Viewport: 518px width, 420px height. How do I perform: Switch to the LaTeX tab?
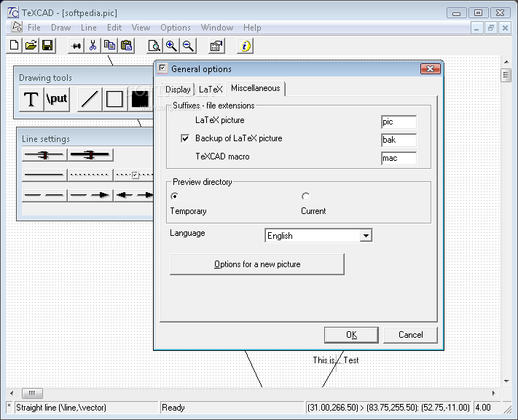pyautogui.click(x=211, y=90)
